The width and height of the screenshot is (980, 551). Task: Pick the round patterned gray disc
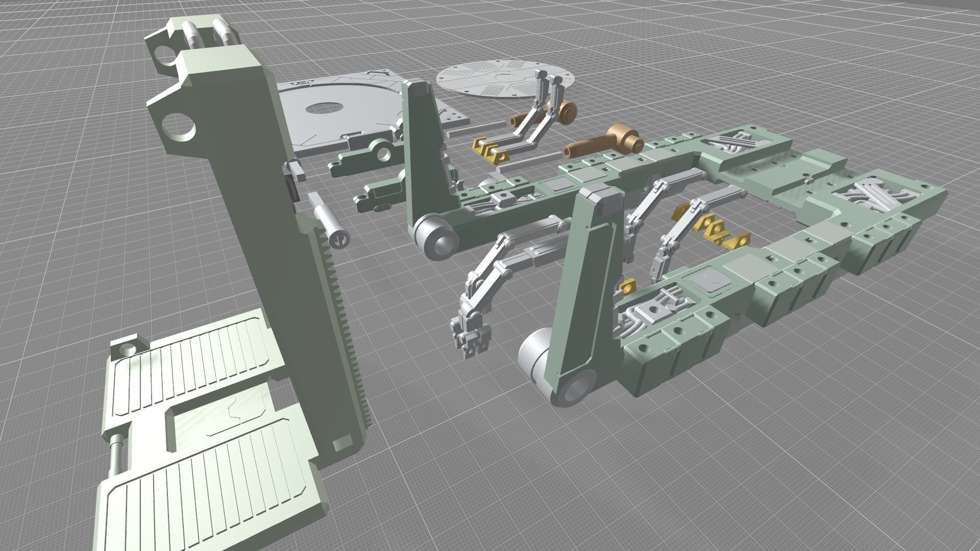(x=505, y=78)
